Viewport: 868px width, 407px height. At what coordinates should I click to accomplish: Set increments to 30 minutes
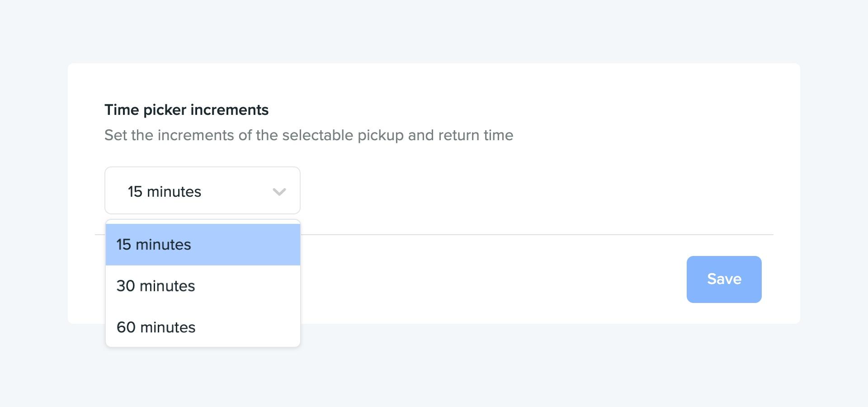203,286
